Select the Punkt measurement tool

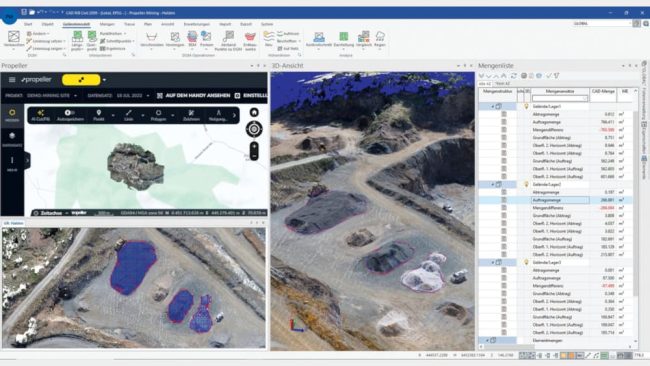[99, 115]
